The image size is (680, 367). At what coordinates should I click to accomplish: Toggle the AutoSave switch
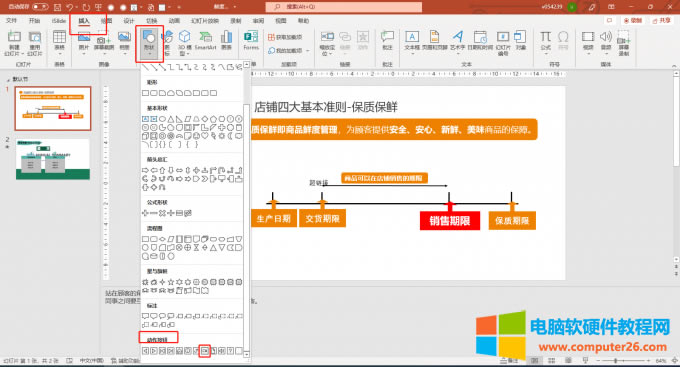click(40, 7)
